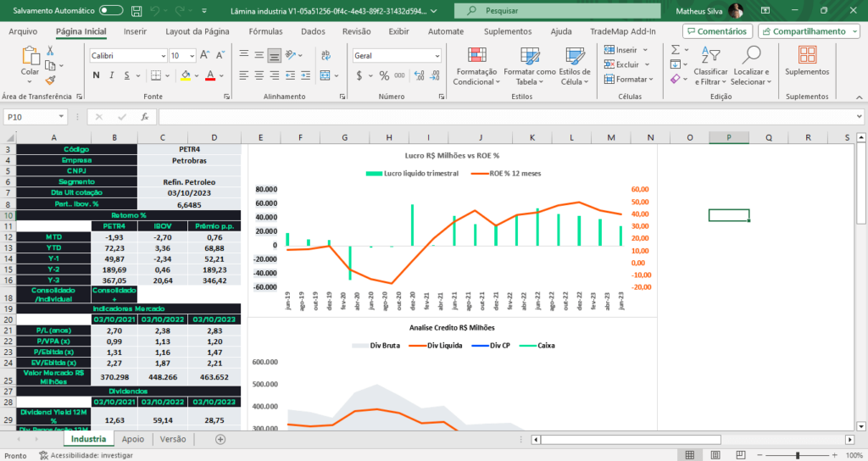The width and height of the screenshot is (868, 461).
Task: Open font size dropdown
Action: pos(192,55)
